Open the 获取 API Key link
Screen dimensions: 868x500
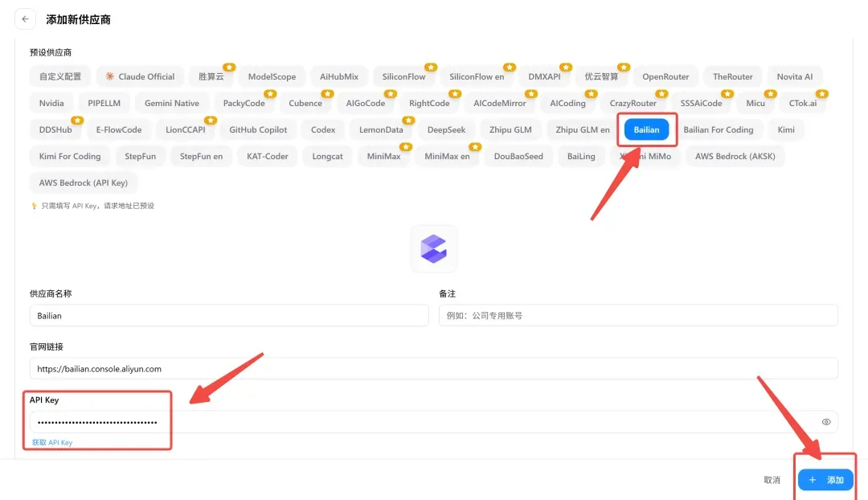pyautogui.click(x=52, y=442)
